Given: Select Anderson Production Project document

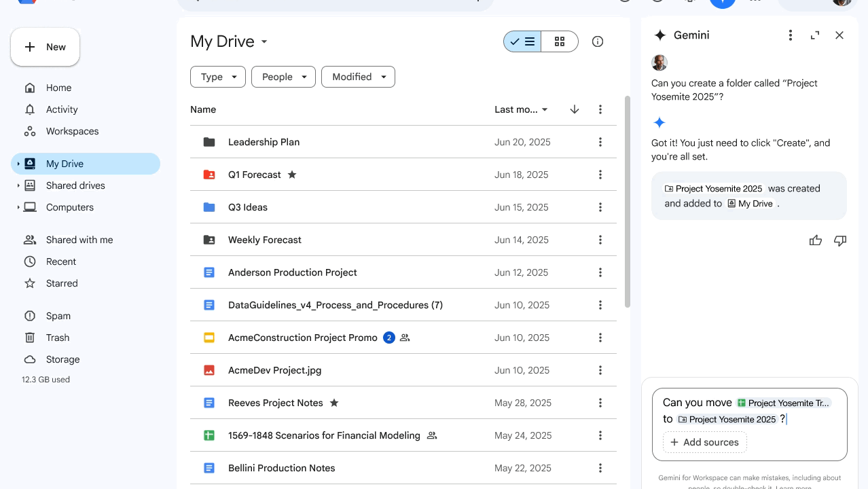Looking at the screenshot, I should (x=403, y=272).
